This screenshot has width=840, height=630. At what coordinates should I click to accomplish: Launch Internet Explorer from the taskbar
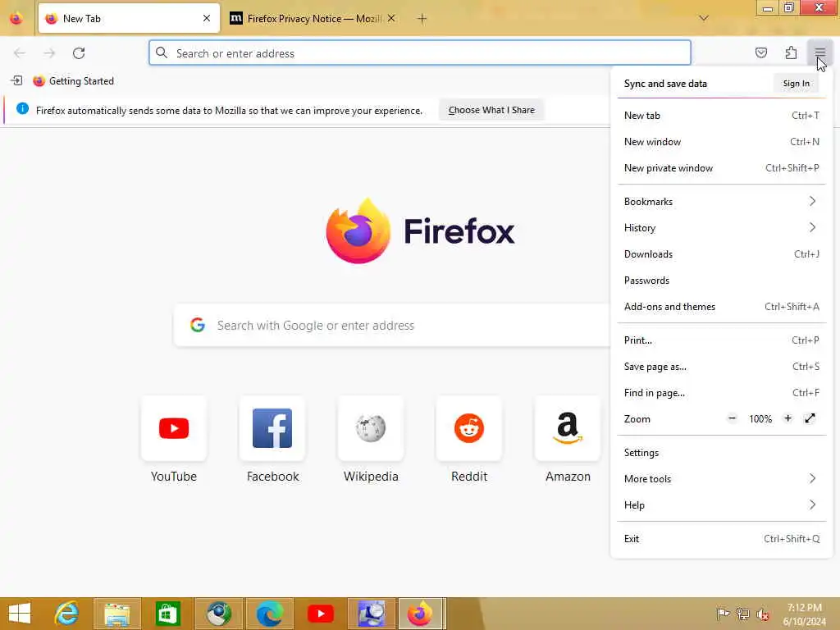click(67, 614)
